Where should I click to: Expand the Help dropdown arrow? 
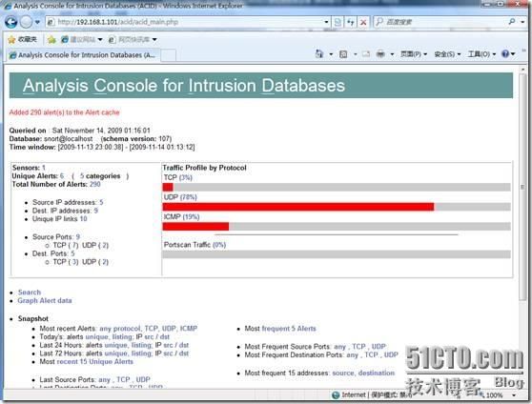[513, 54]
